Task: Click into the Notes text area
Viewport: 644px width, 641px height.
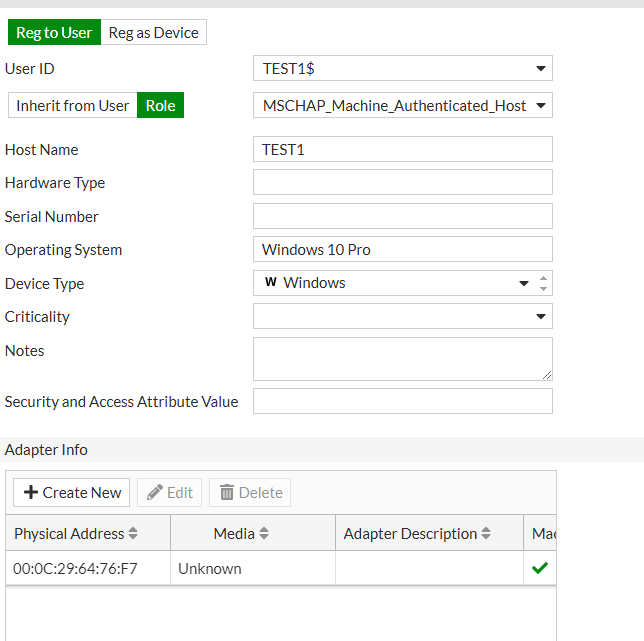Action: [x=402, y=358]
